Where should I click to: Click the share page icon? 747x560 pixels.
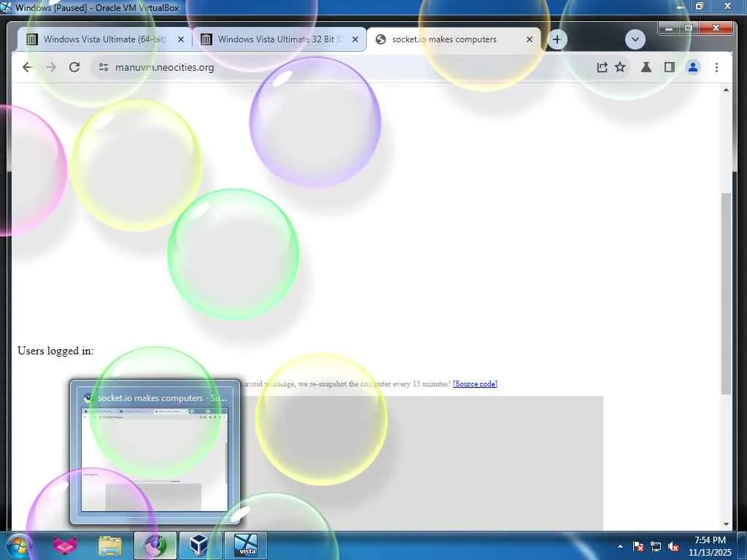(602, 67)
